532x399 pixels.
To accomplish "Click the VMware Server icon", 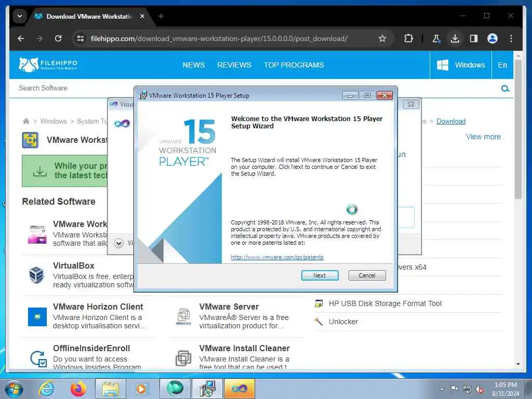I will click(x=183, y=316).
